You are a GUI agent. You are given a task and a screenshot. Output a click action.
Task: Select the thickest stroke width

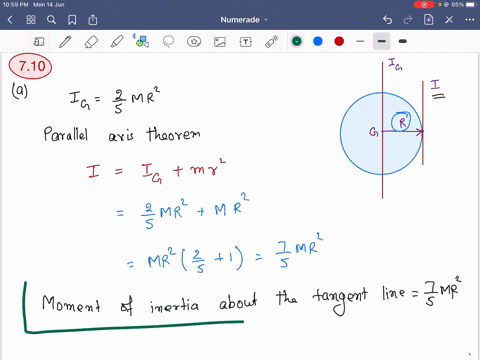[x=403, y=41]
